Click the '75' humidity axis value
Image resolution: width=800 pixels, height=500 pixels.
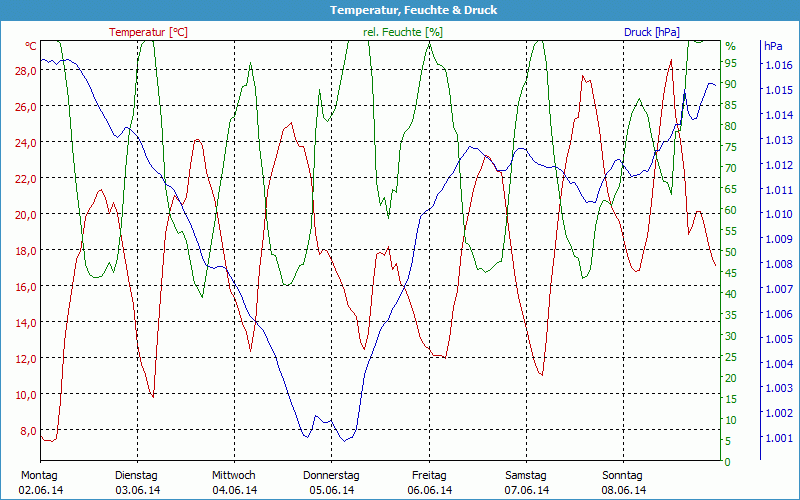tap(731, 147)
